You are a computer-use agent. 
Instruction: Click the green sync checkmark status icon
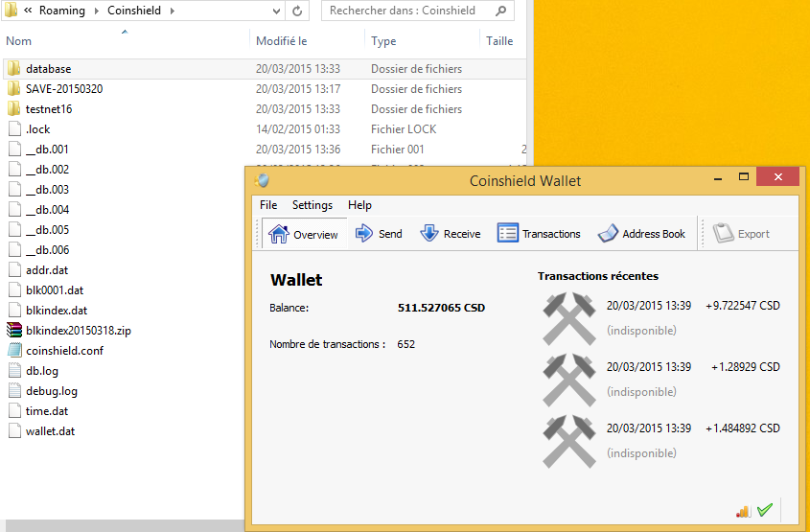[x=765, y=510]
